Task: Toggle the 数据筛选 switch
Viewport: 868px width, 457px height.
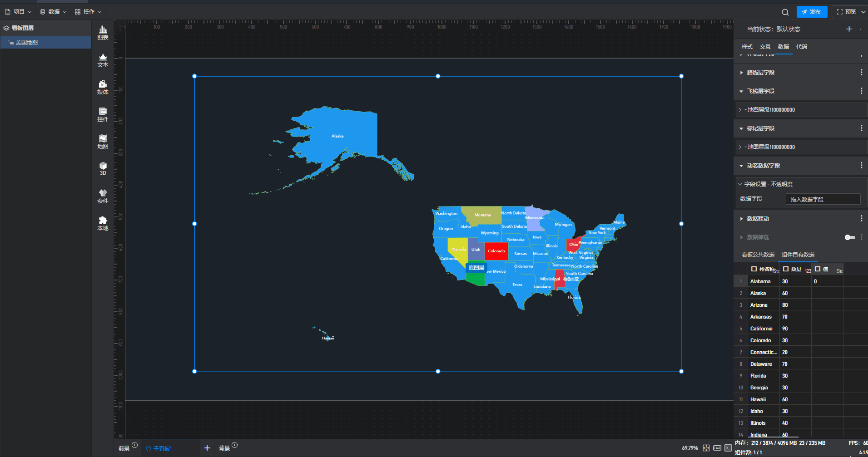Action: pos(849,237)
